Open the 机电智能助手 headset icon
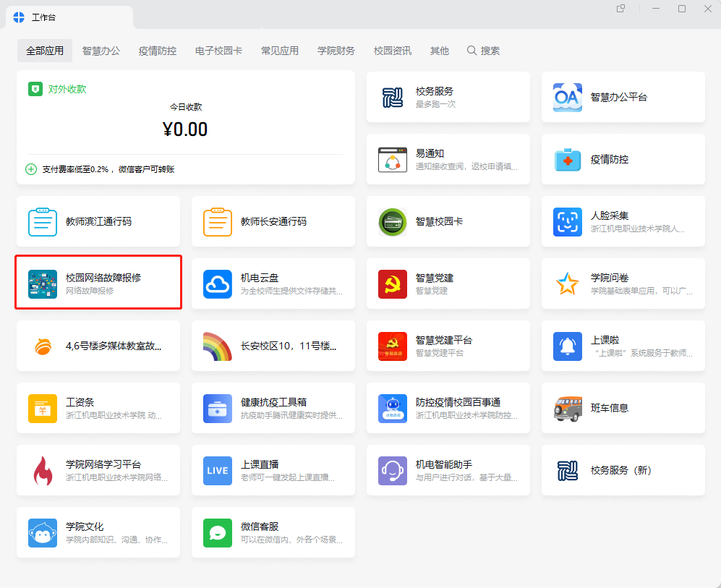 [393, 471]
